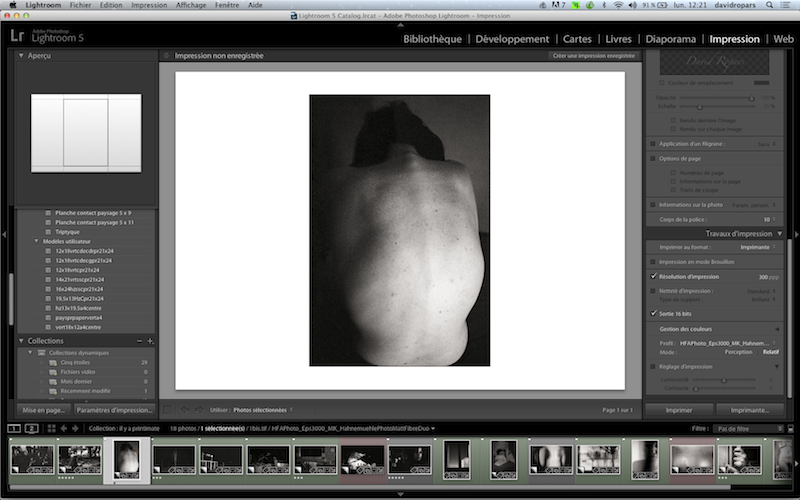This screenshot has height=500, width=800.
Task: Enable Impression en mode Brouillon
Action: click(x=653, y=261)
